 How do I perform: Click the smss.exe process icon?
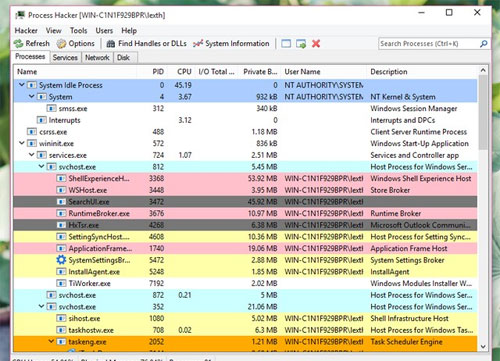click(x=51, y=108)
